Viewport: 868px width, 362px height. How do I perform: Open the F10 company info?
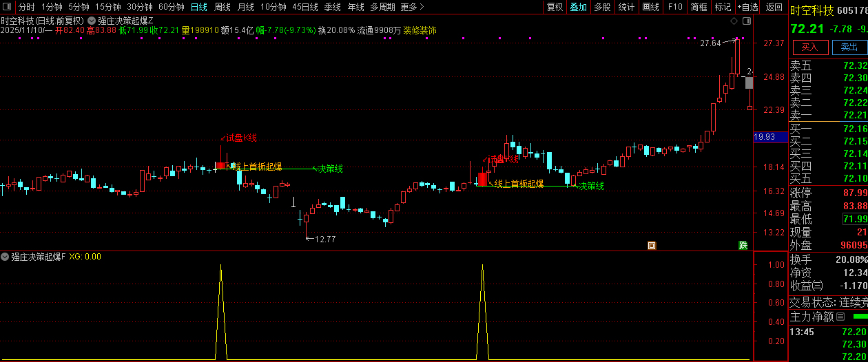point(675,7)
